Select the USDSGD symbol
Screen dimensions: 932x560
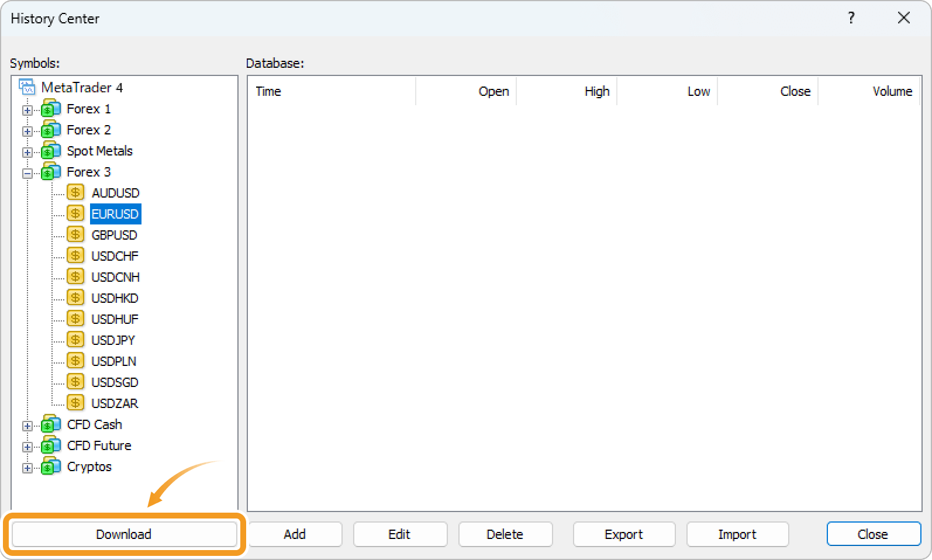click(x=115, y=382)
